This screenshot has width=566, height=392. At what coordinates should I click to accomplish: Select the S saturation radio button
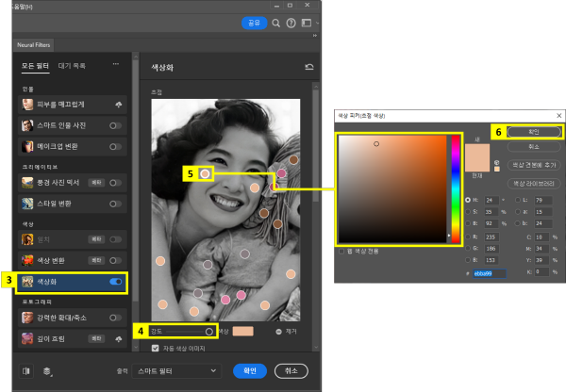pos(468,212)
